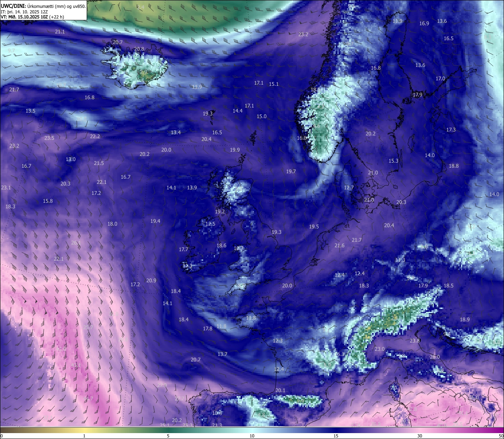The height and width of the screenshot is (439, 504).
Task: Click the 19.7 value label
Action: click(x=291, y=172)
